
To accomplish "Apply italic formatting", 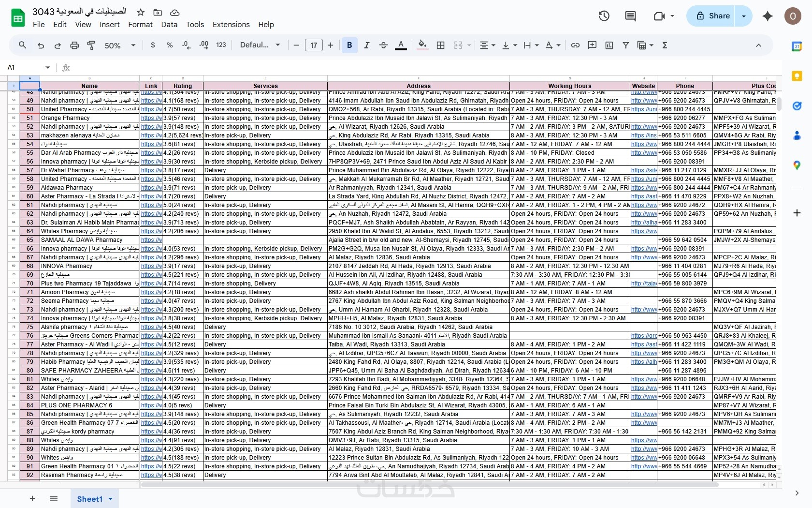I will tap(366, 45).
